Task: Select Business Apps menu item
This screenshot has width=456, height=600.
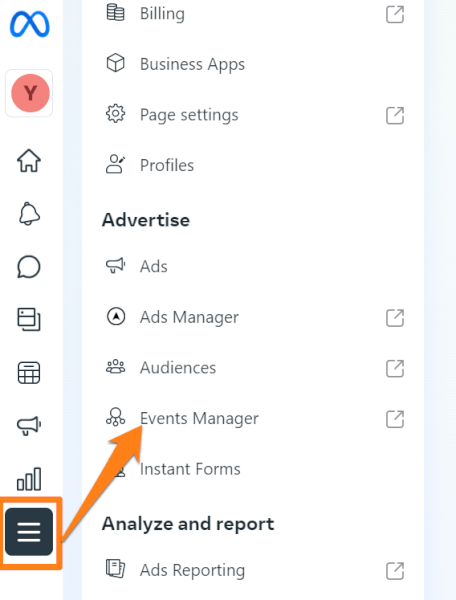Action: click(x=254, y=64)
